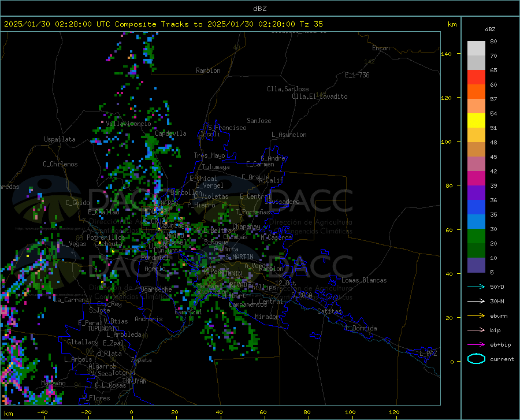520x420 pixels.
Task: Click the TUNUYAN label
Action: [134, 381]
